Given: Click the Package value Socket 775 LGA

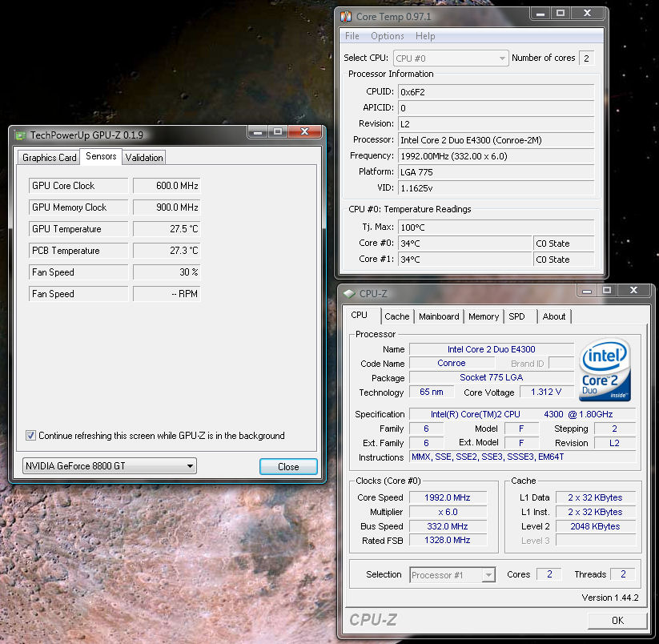Looking at the screenshot, I should 492,377.
